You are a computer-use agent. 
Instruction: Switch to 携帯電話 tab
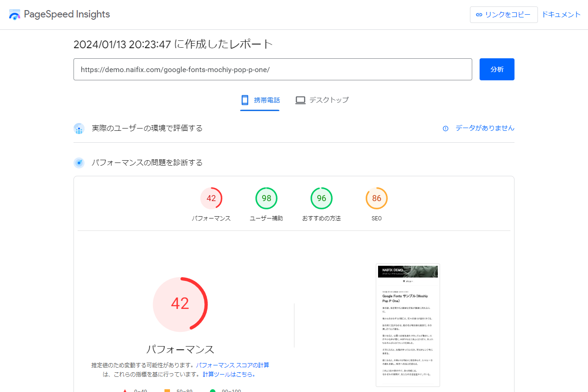pos(260,100)
